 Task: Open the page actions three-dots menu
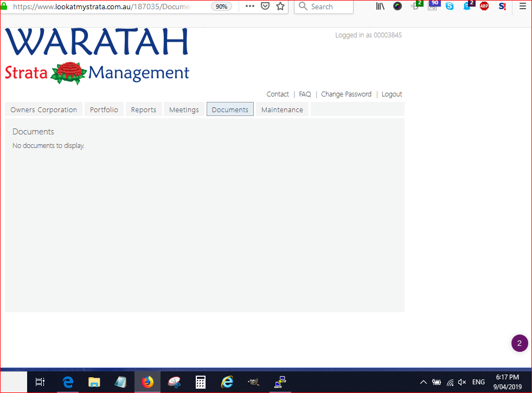(x=249, y=6)
